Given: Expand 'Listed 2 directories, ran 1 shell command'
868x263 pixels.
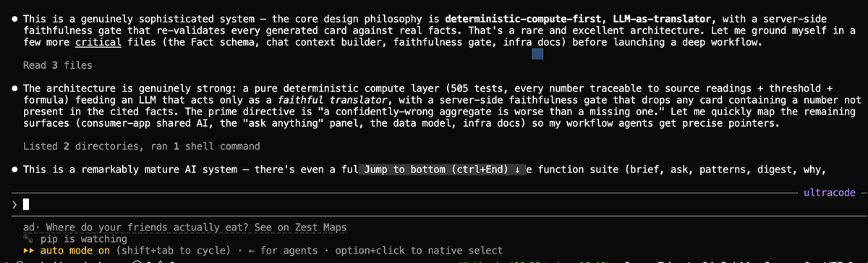Looking at the screenshot, I should [x=142, y=146].
